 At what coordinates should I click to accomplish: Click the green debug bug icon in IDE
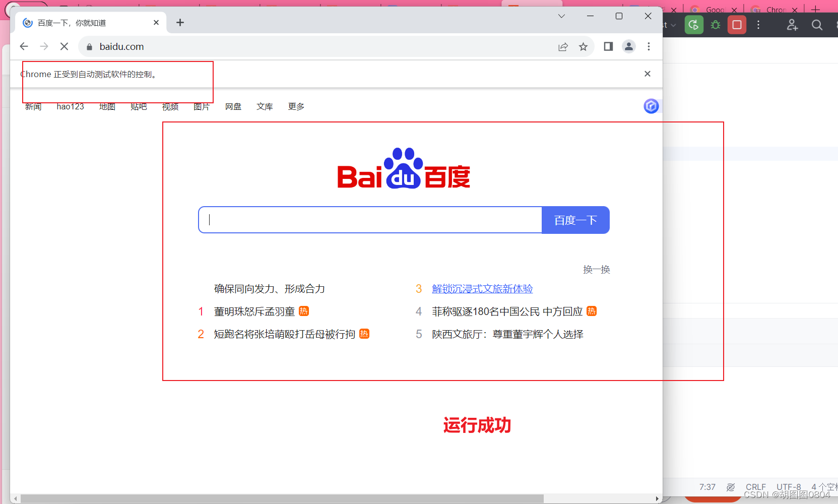[x=716, y=25]
